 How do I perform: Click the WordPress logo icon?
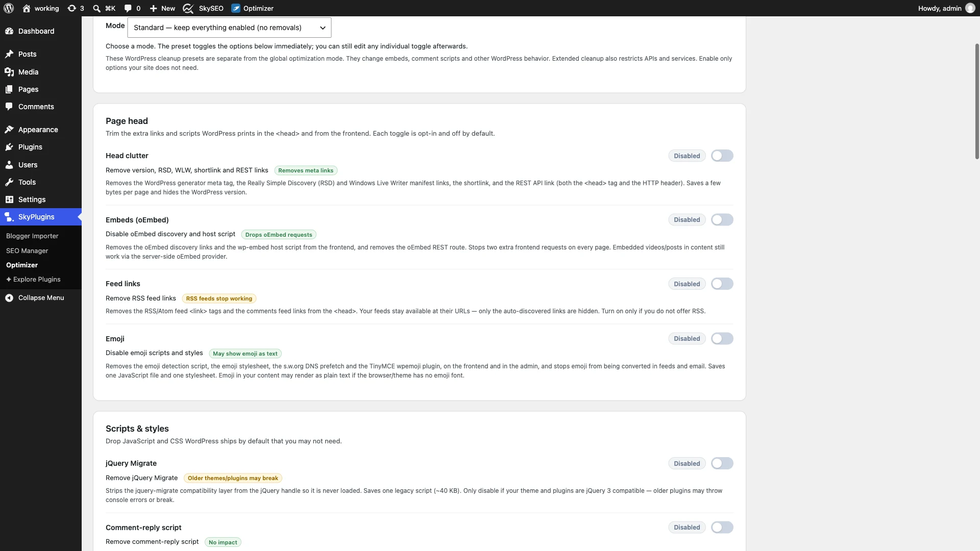9,8
